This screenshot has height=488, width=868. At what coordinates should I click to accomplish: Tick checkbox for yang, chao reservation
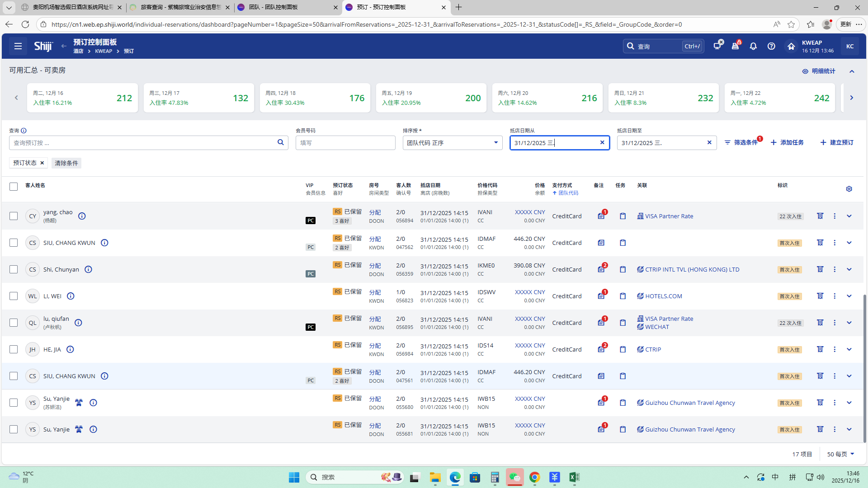[14, 216]
